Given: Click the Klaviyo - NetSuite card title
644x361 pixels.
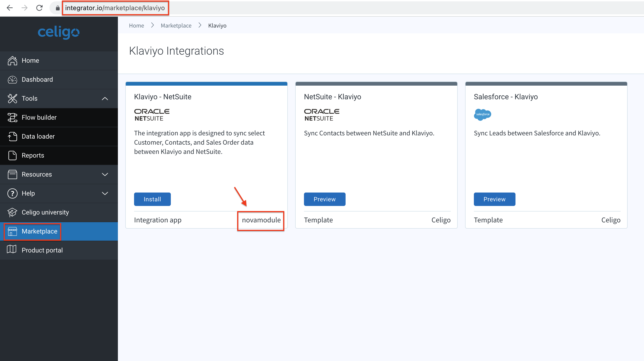Looking at the screenshot, I should [x=163, y=97].
